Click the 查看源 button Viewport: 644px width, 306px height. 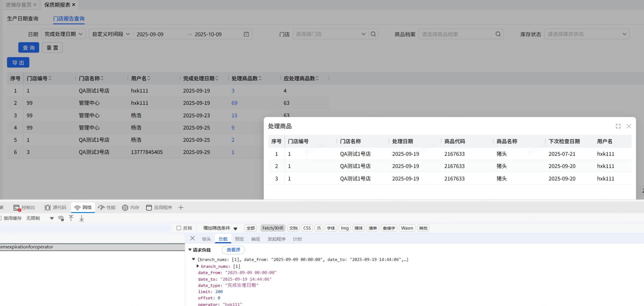[233, 250]
